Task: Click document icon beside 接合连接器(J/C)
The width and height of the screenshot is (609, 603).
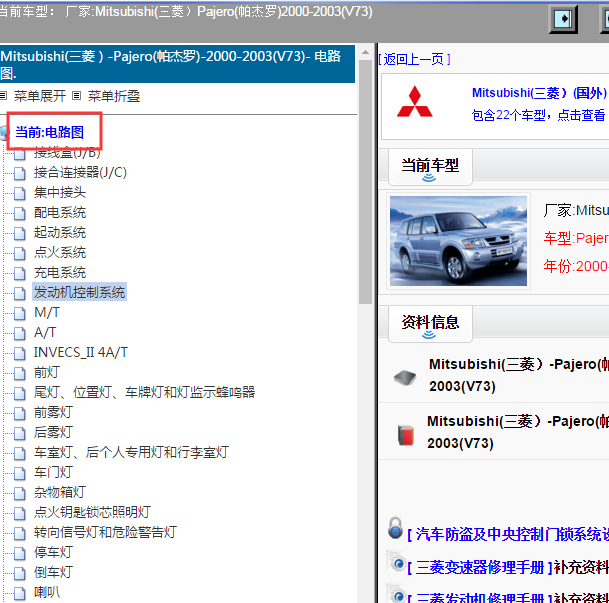Action: point(20,174)
